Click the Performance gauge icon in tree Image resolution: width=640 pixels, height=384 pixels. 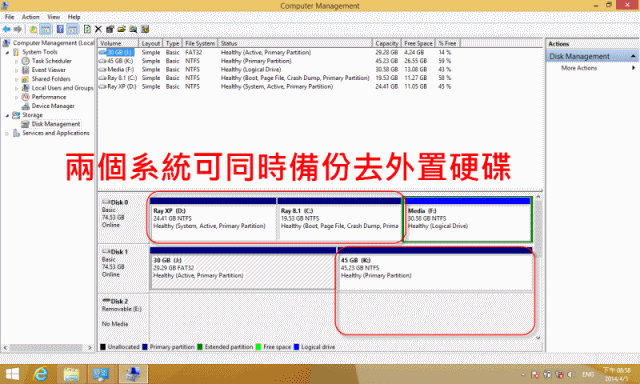[25, 97]
